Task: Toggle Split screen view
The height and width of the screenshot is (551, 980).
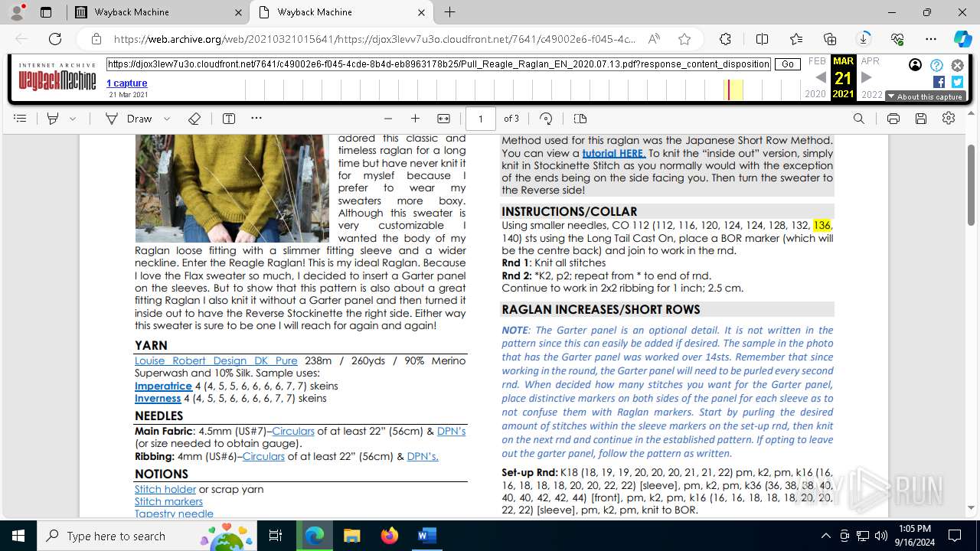Action: click(x=762, y=39)
